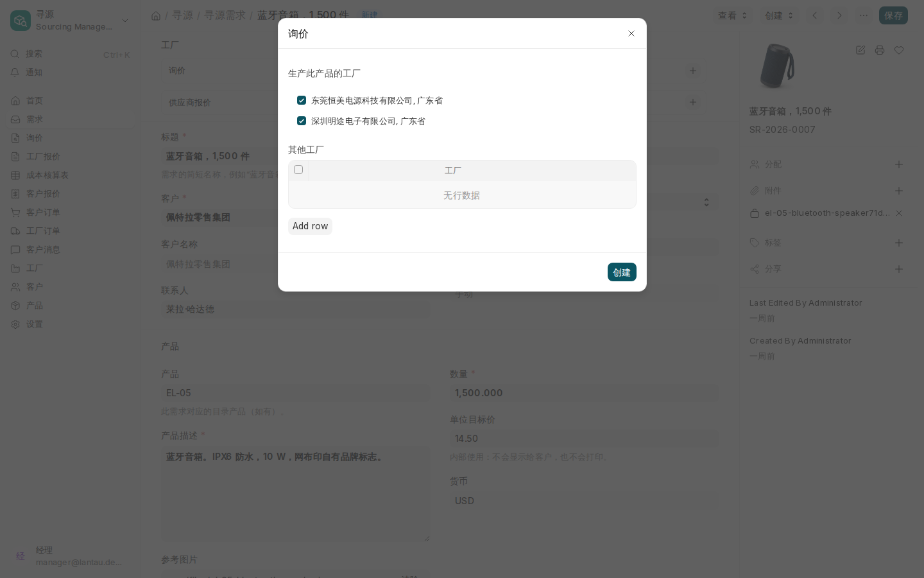This screenshot has height=578, width=924.
Task: Close the 询价 dialog
Action: 631,33
